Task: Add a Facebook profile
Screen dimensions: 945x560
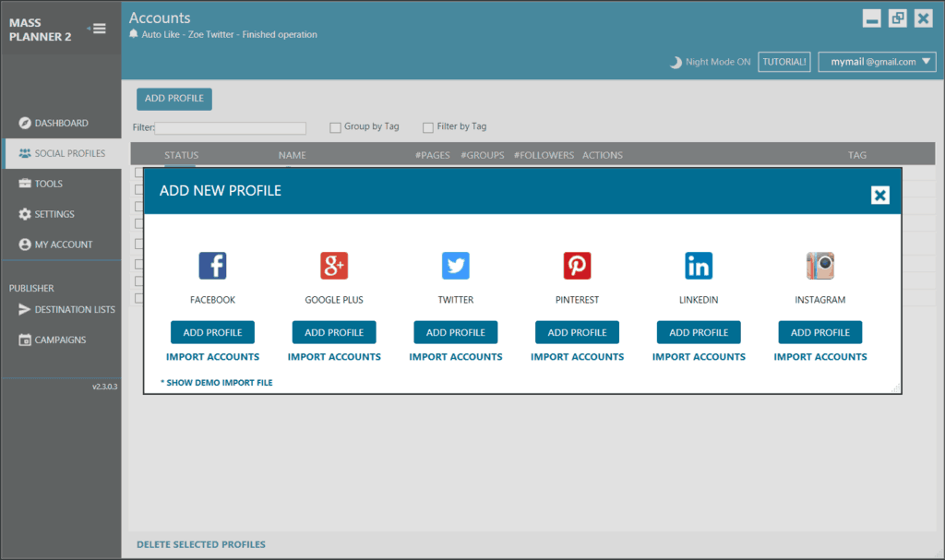Action: pos(213,332)
